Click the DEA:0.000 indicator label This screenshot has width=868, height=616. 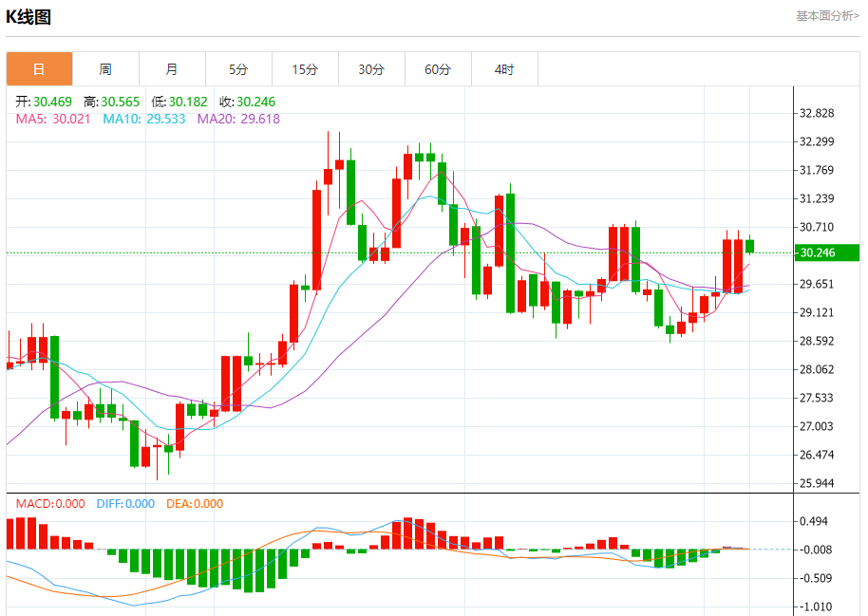click(195, 504)
